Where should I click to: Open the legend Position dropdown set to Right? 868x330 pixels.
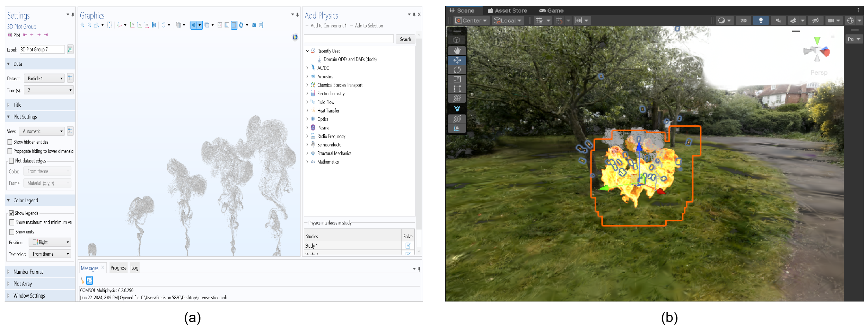50,242
